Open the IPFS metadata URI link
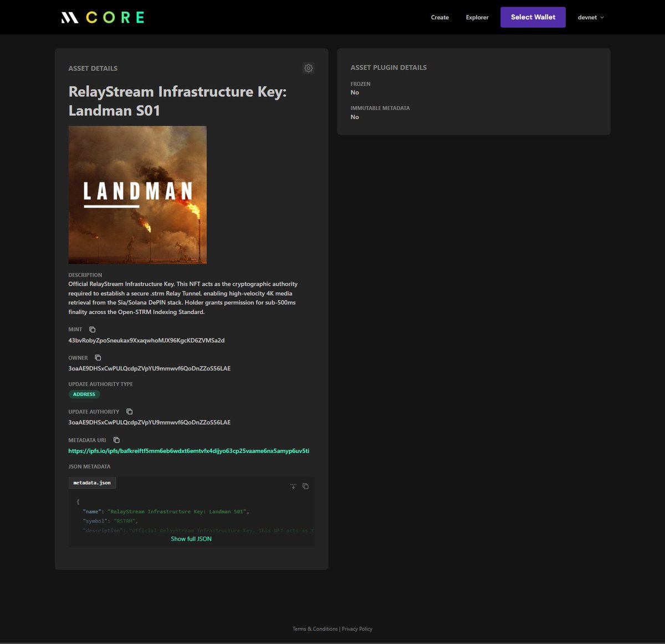The height and width of the screenshot is (644, 665). [x=189, y=451]
